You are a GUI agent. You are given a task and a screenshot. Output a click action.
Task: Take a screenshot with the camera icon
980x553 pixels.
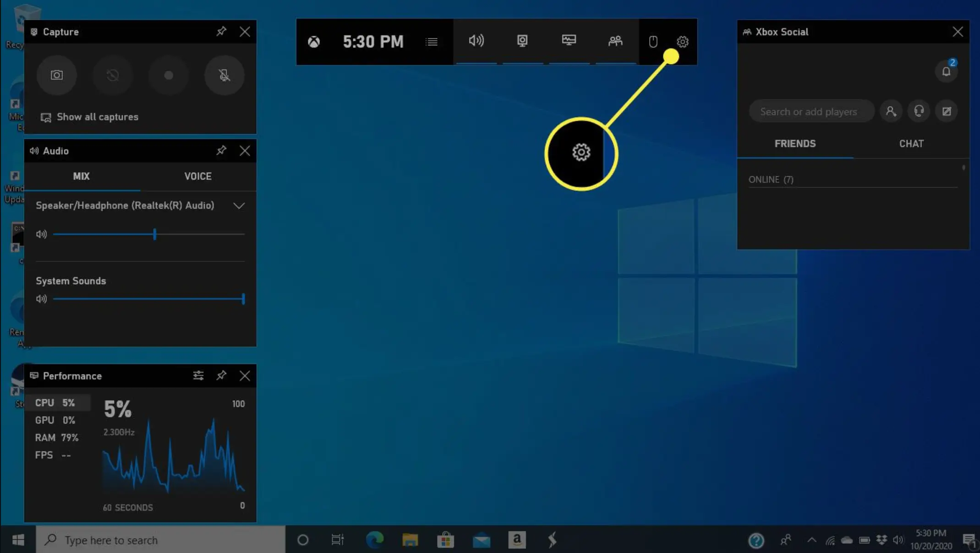56,75
